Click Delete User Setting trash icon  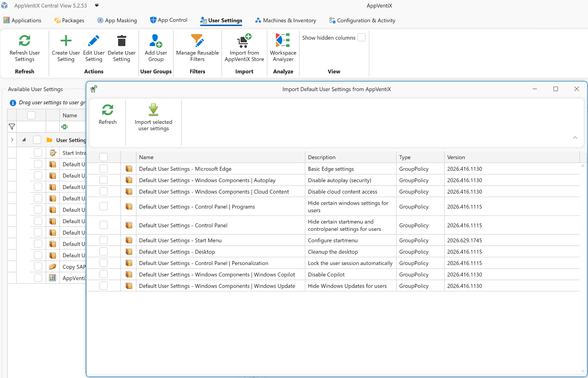122,41
